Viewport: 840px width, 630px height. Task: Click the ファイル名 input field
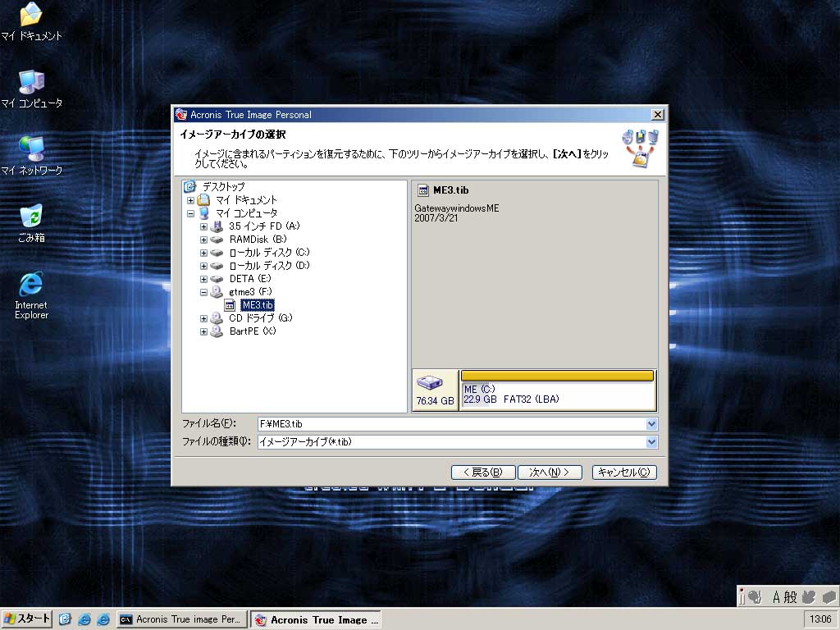[452, 424]
